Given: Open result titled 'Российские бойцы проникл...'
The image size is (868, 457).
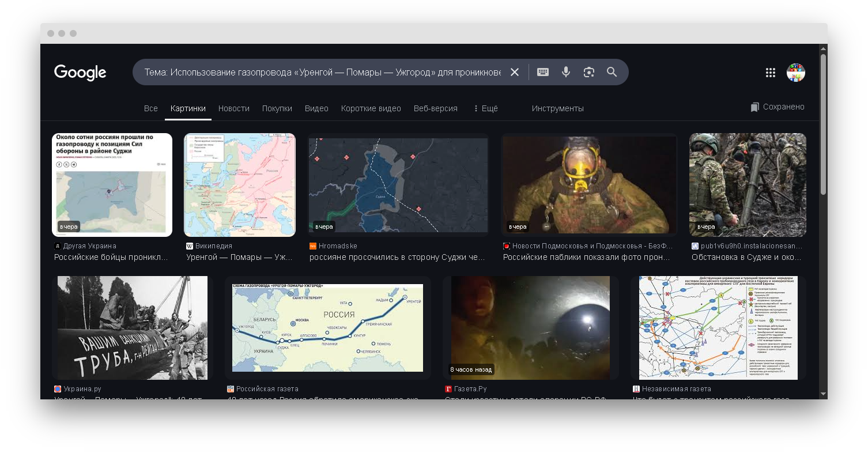Looking at the screenshot, I should pyautogui.click(x=111, y=257).
